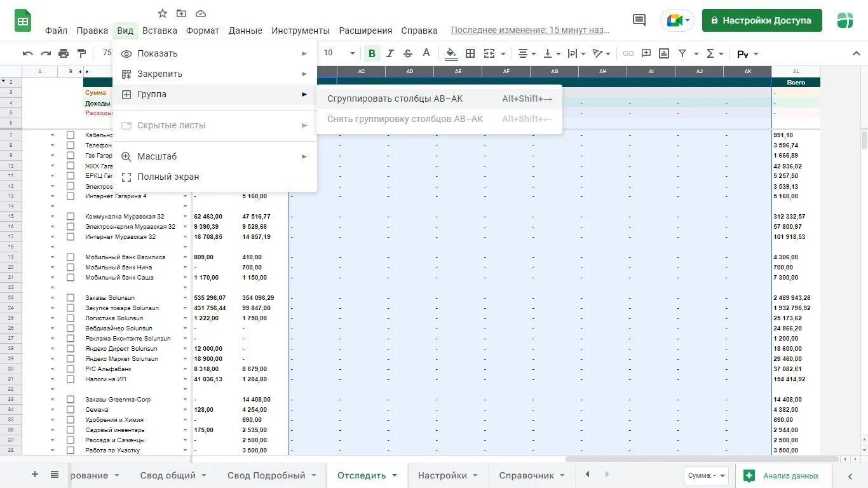Open the text rotation dropdown
The height and width of the screenshot is (488, 868).
[601, 53]
